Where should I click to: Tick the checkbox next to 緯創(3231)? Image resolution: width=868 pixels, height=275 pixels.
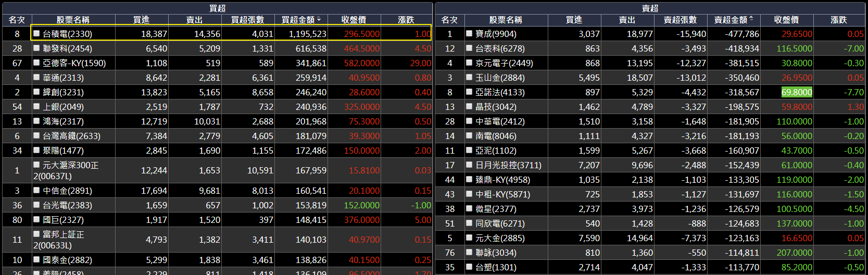click(36, 92)
